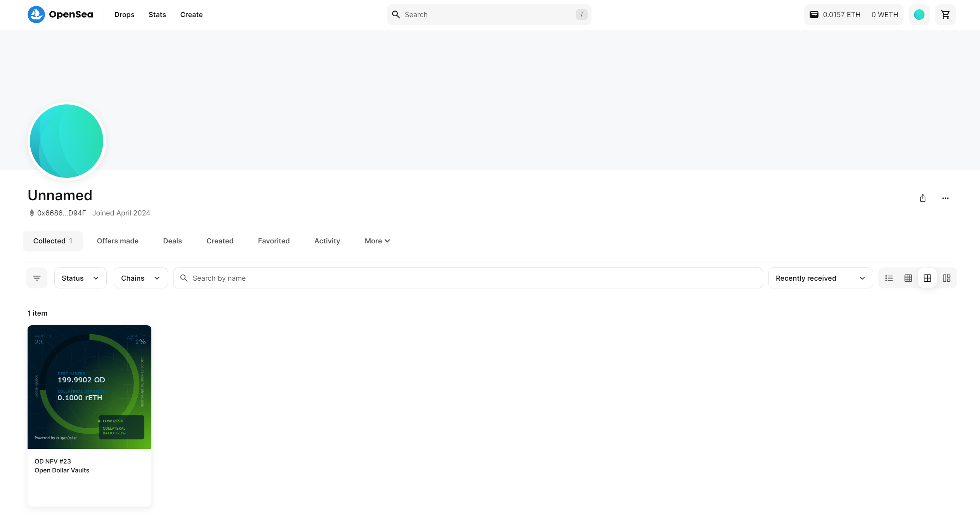Click Create in the top navigation

191,15
